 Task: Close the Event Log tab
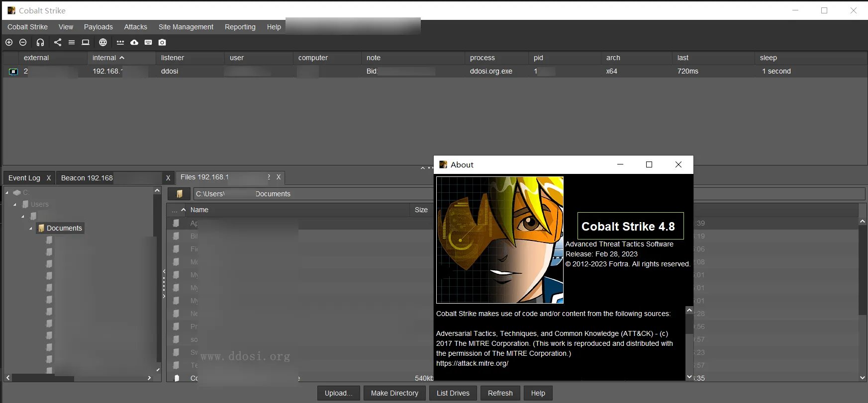(x=49, y=178)
